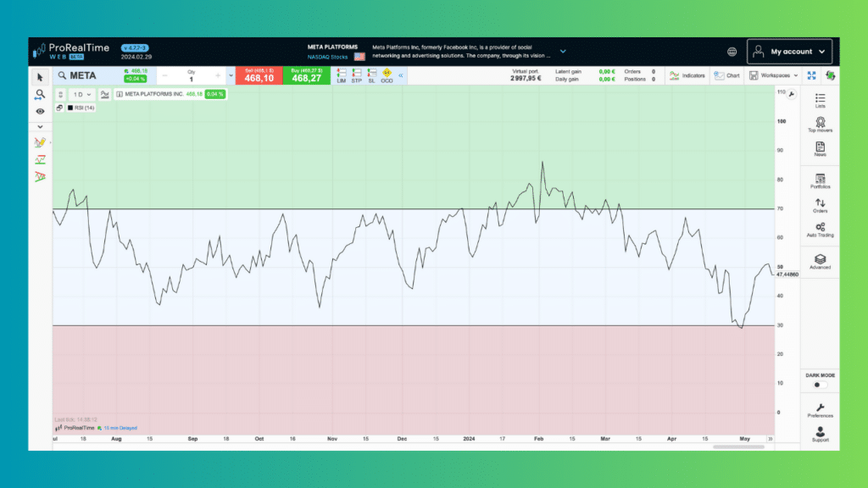Click the LIM limit order icon

point(341,75)
